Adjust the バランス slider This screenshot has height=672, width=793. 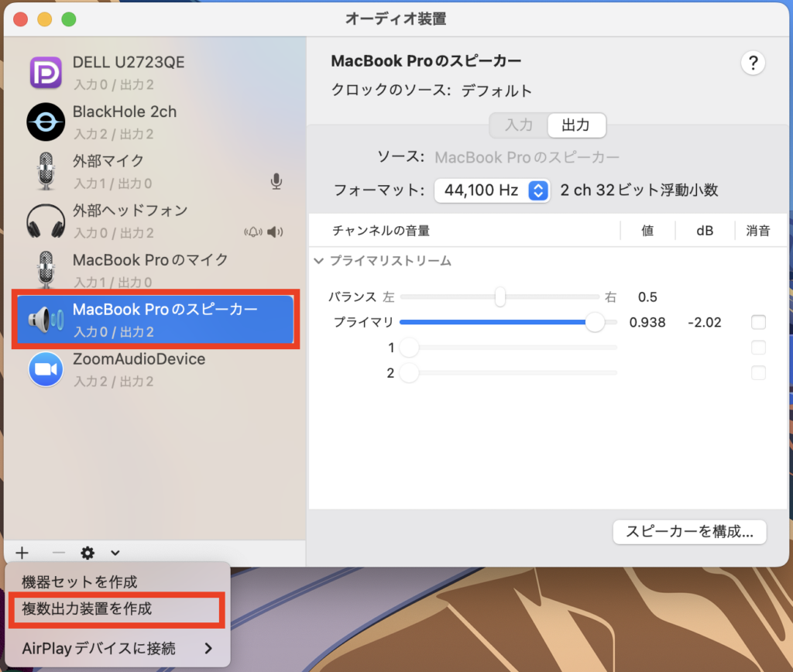click(x=499, y=297)
